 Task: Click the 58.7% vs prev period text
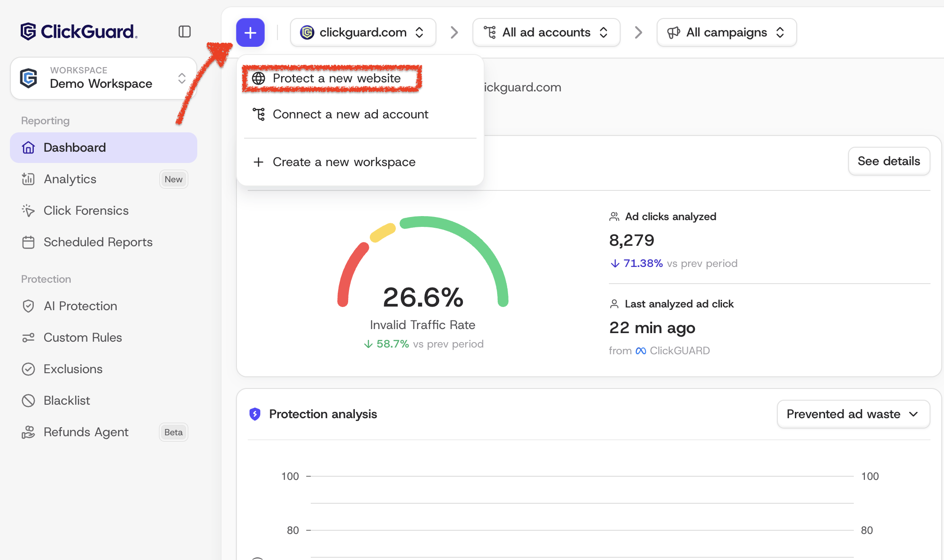423,344
